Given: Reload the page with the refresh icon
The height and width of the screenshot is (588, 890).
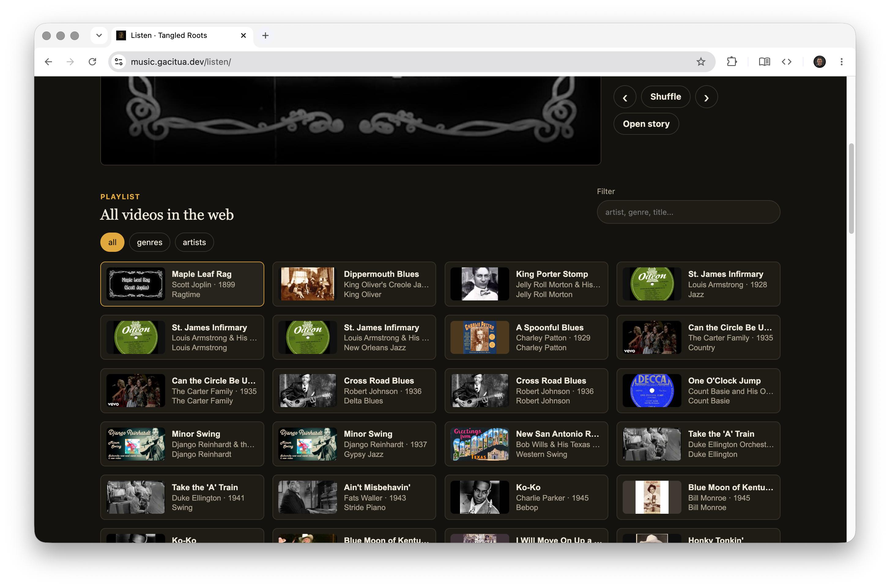Looking at the screenshot, I should coord(92,61).
